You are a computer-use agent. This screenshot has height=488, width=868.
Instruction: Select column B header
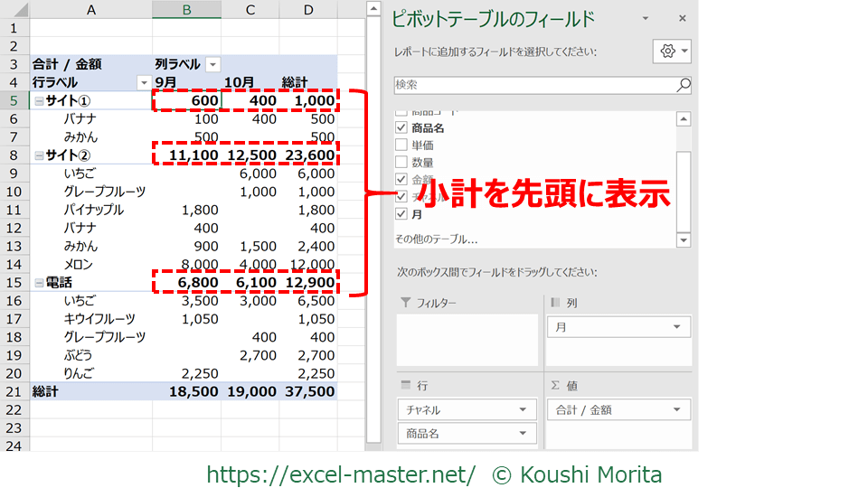tap(186, 9)
